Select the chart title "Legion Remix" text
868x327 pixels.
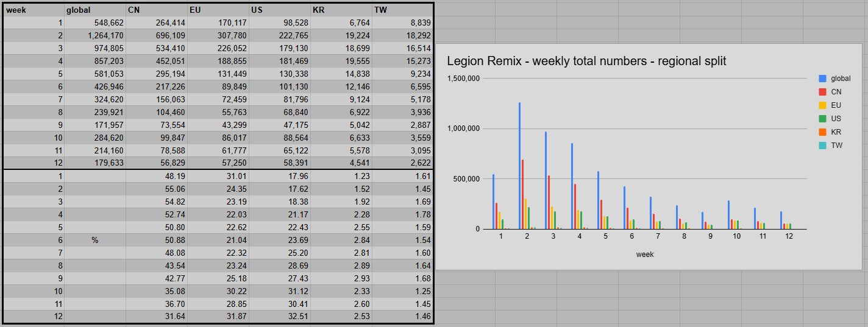coord(586,61)
